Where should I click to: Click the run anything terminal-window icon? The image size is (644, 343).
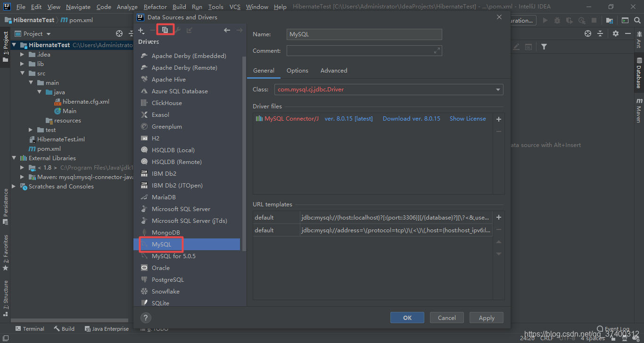click(x=625, y=20)
